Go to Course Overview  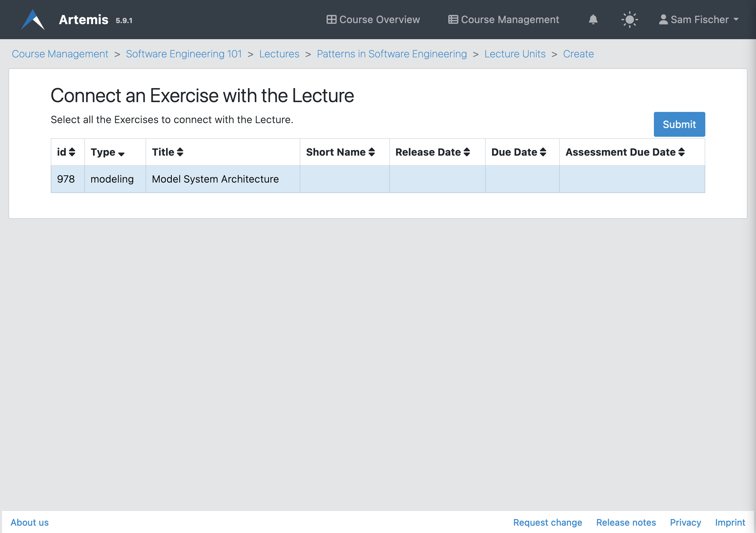click(373, 20)
